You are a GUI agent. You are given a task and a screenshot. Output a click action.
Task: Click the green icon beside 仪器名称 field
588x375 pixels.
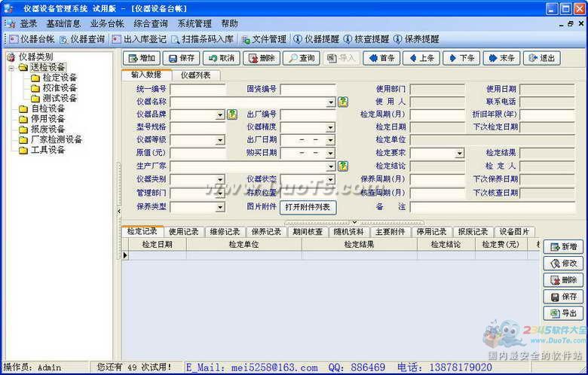click(343, 102)
